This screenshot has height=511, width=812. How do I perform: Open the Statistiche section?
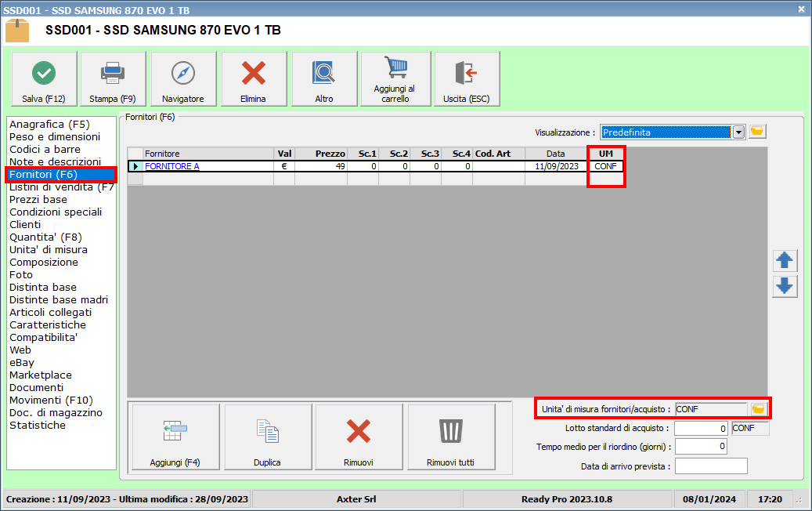tap(38, 425)
